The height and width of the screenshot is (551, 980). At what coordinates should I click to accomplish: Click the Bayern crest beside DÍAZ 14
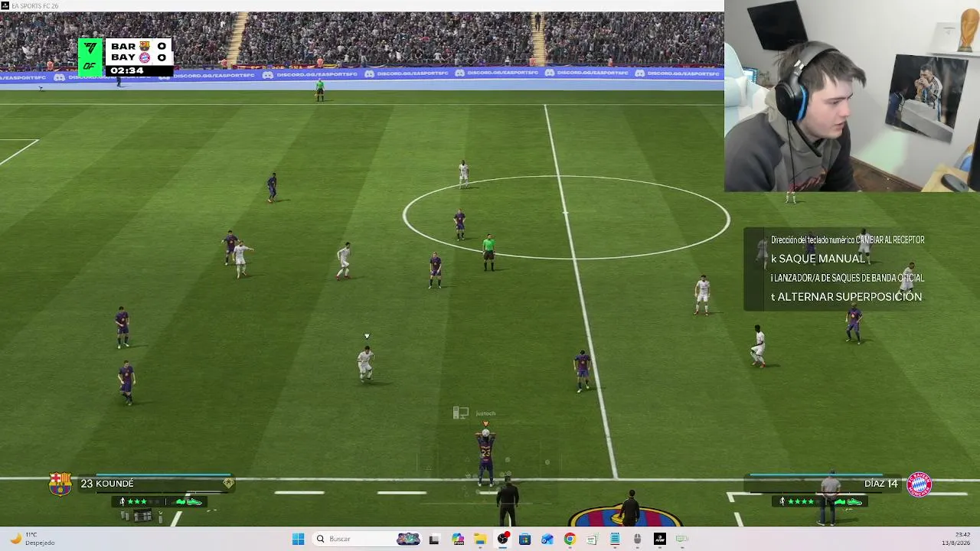click(920, 484)
